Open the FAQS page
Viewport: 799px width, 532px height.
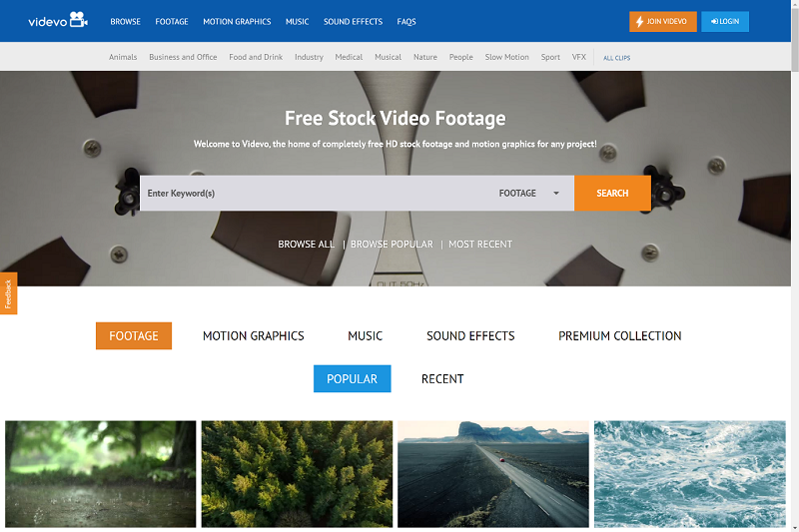[x=406, y=21]
